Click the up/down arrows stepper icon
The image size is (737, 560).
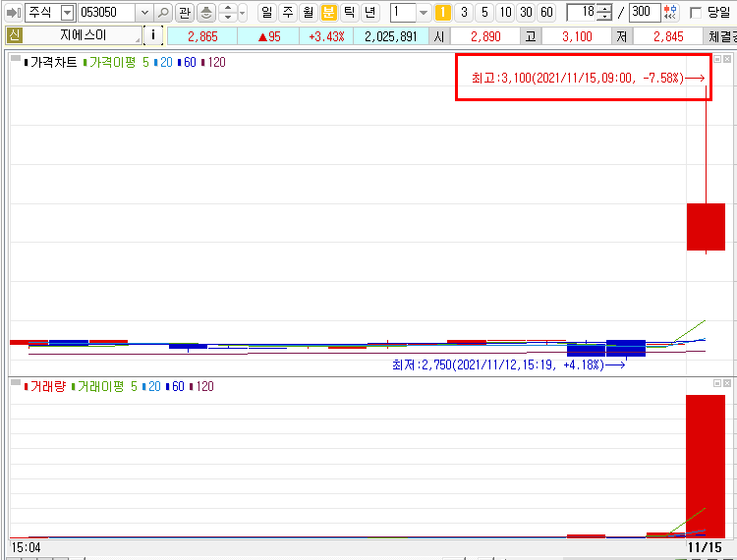pos(228,12)
